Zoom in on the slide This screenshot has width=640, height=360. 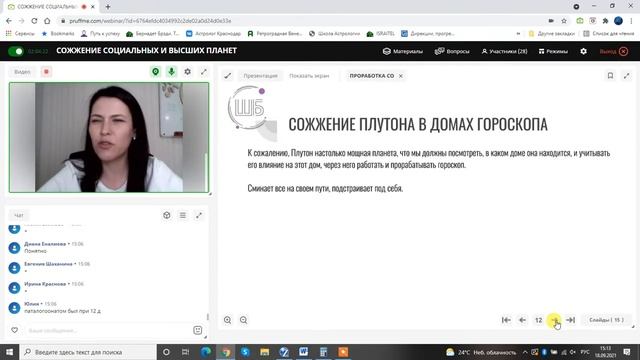227,320
